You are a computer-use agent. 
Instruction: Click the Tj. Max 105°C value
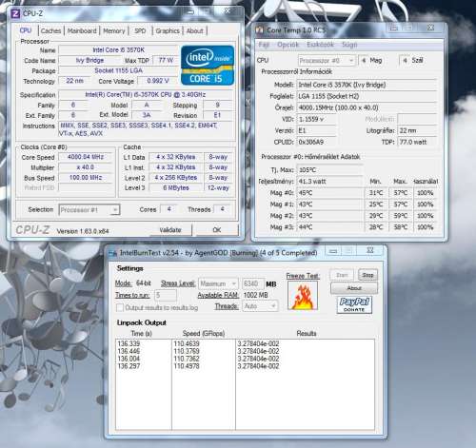tap(329, 170)
